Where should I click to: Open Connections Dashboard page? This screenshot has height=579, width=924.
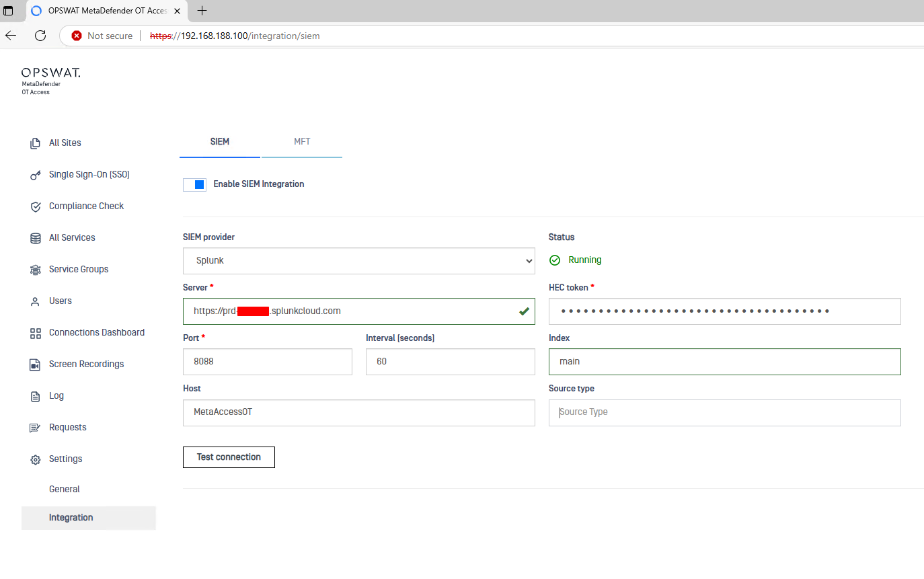click(97, 333)
